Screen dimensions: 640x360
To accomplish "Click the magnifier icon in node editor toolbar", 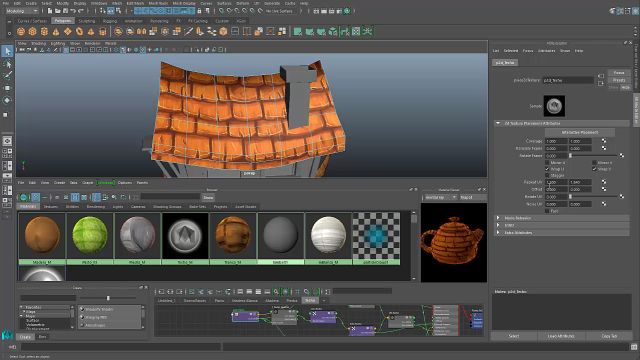I will click(276, 292).
